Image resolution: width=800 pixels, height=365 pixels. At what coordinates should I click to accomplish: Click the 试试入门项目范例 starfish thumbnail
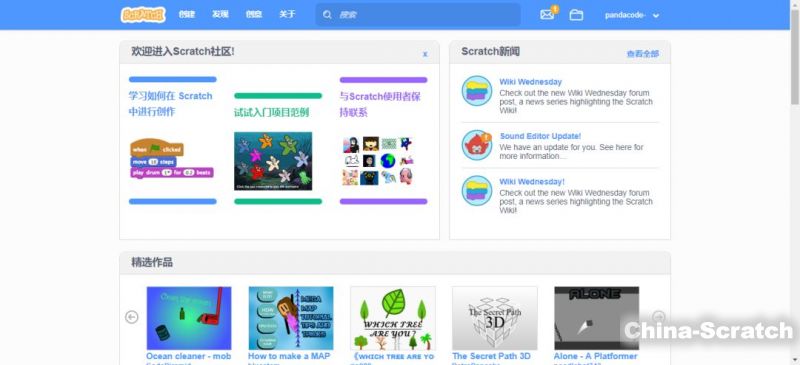[273, 161]
